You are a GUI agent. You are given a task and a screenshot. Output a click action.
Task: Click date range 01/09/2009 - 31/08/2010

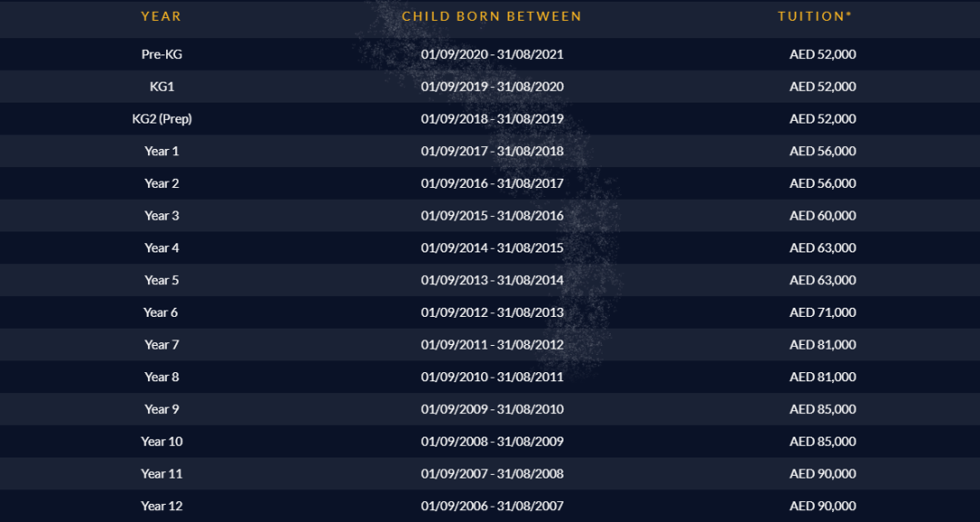(492, 409)
